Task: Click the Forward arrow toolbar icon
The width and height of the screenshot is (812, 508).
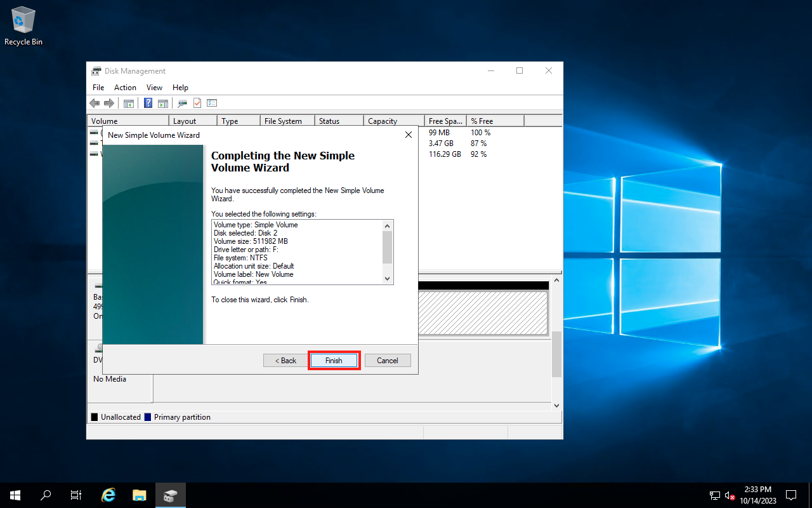Action: pos(108,103)
